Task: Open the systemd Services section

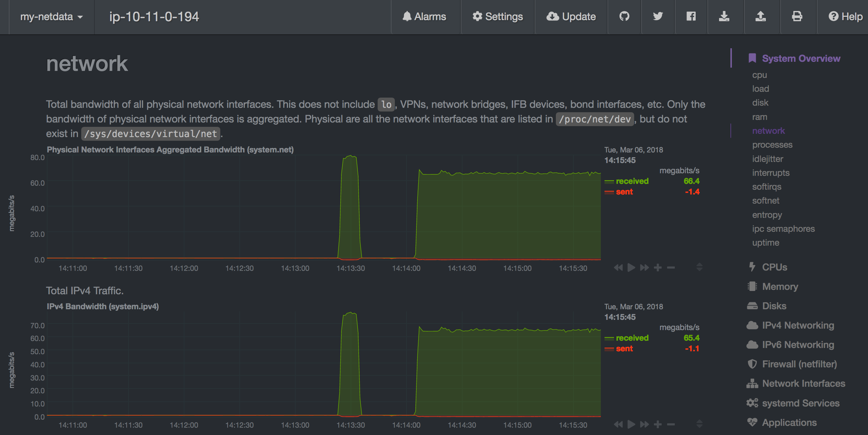Action: [793, 403]
